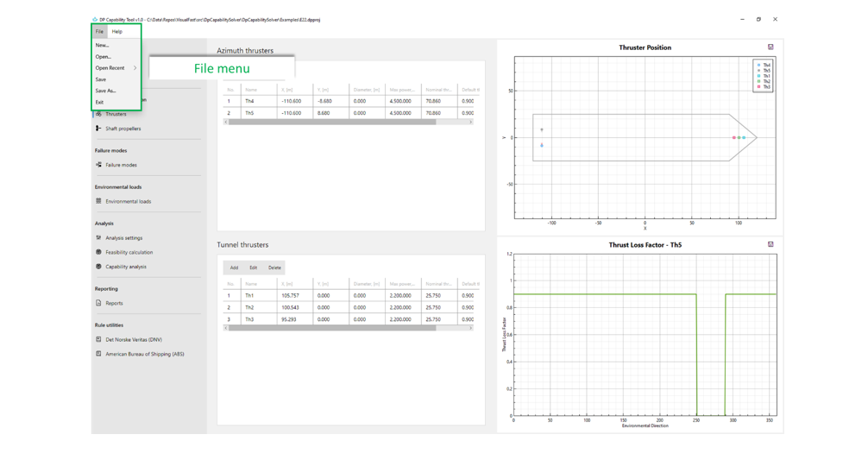The image size is (868, 466).
Task: Click the Tunnel thrusters table horizontal scrollbar
Action: [x=332, y=328]
